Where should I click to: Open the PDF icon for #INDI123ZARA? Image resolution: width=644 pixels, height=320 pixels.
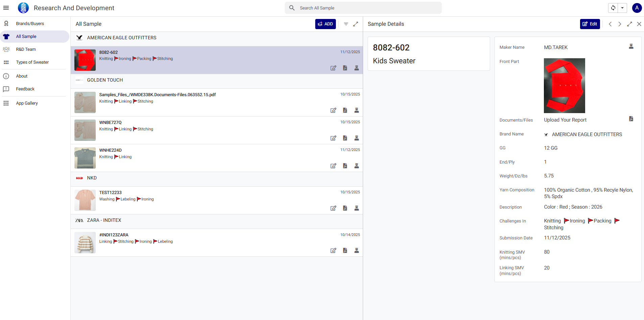pos(345,251)
